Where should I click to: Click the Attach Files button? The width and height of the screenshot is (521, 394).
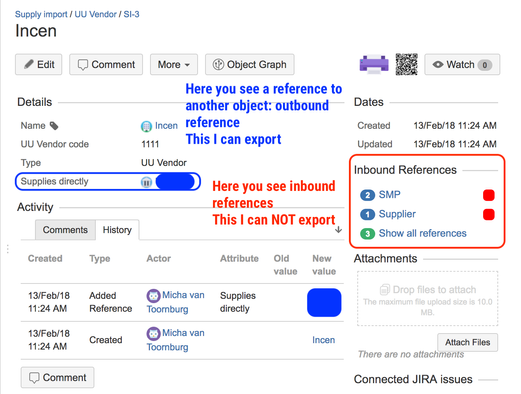468,342
